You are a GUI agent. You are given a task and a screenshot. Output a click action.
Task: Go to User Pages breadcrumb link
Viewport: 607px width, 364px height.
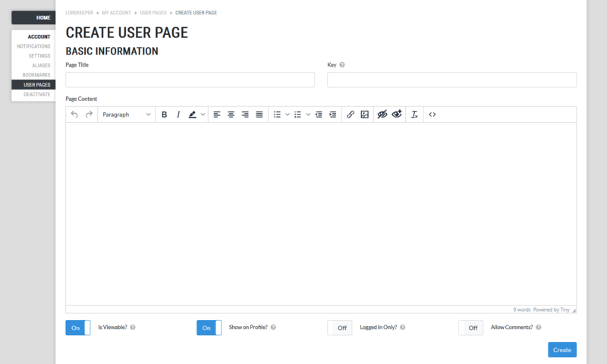tap(153, 13)
